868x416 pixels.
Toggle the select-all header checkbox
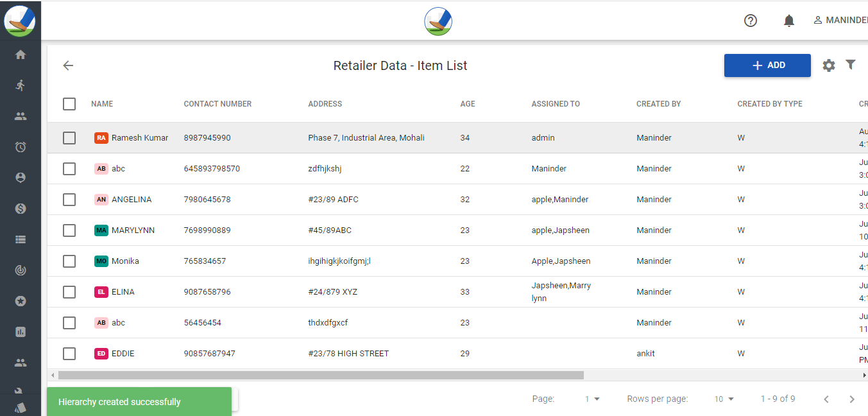[x=69, y=104]
